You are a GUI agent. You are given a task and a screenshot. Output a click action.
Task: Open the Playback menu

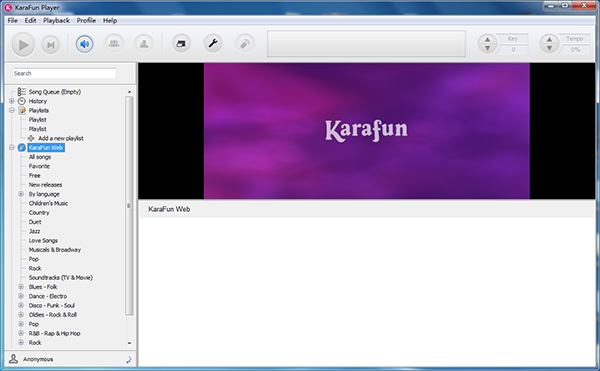tap(56, 21)
